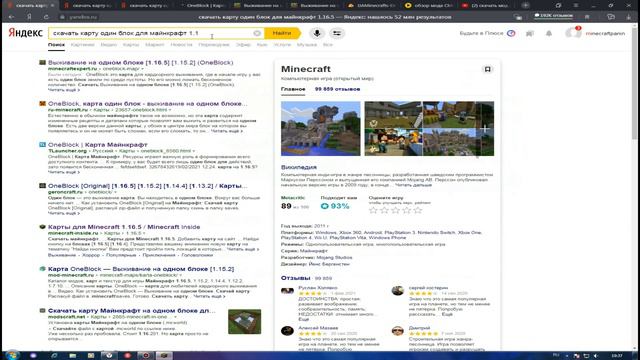Click the Windows Start button
This screenshot has width=640, height=360.
pyautogui.click(x=11, y=355)
